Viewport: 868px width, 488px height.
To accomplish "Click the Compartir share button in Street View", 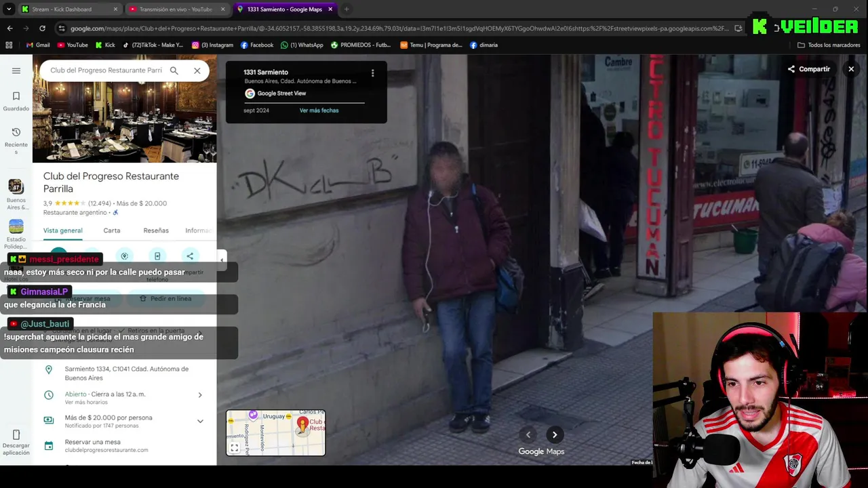I will [x=808, y=69].
